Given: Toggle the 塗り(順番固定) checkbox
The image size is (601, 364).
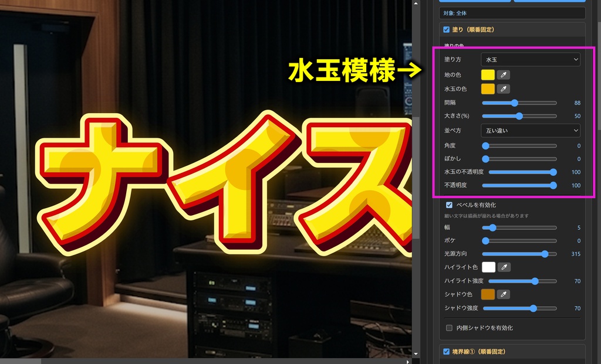Looking at the screenshot, I should point(446,29).
